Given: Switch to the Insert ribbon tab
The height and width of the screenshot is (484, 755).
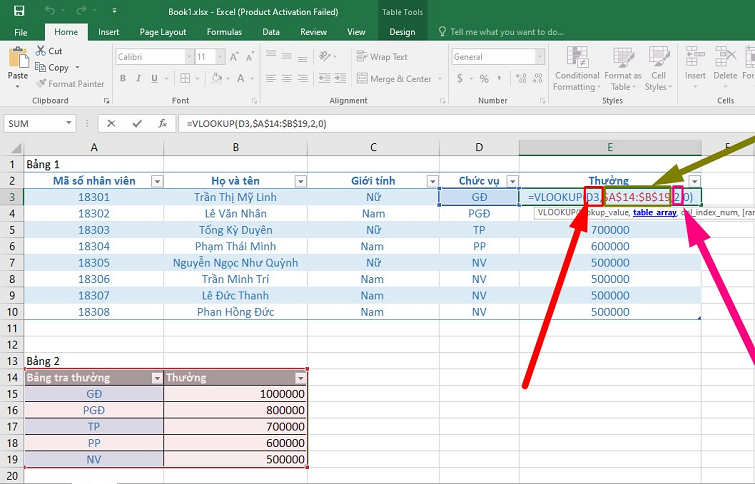Looking at the screenshot, I should coord(108,32).
